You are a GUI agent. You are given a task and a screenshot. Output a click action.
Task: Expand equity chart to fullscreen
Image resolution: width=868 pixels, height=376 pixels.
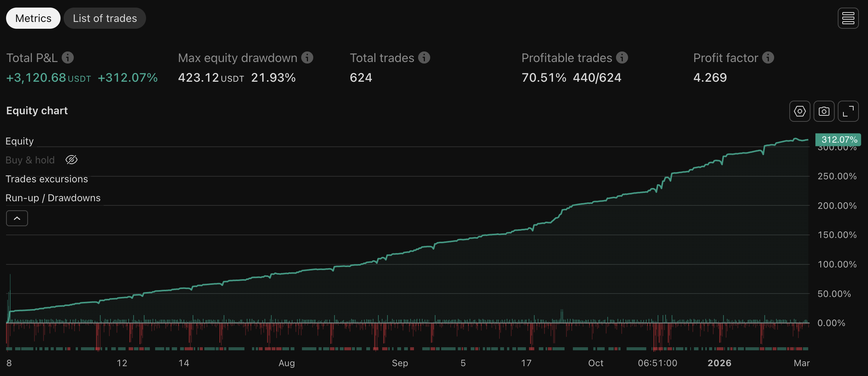848,111
